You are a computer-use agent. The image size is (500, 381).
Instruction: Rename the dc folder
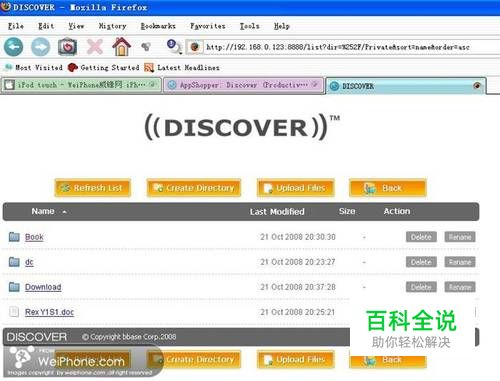(x=460, y=262)
